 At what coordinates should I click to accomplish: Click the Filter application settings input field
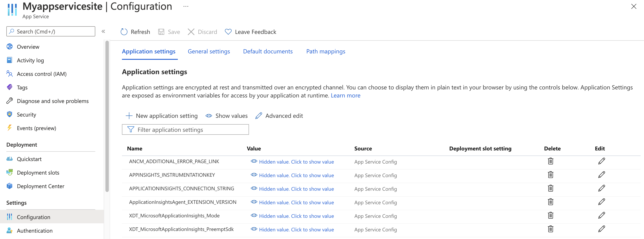[x=186, y=130]
